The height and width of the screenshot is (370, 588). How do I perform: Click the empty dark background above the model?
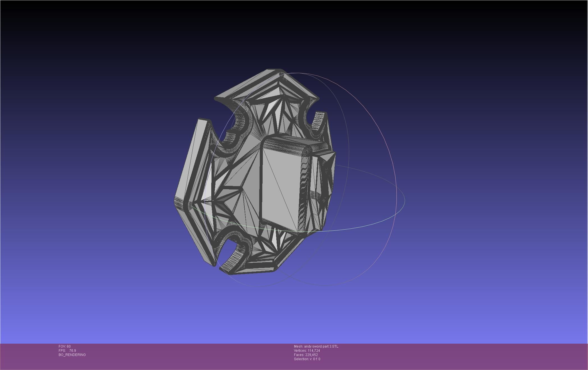[x=281, y=34]
